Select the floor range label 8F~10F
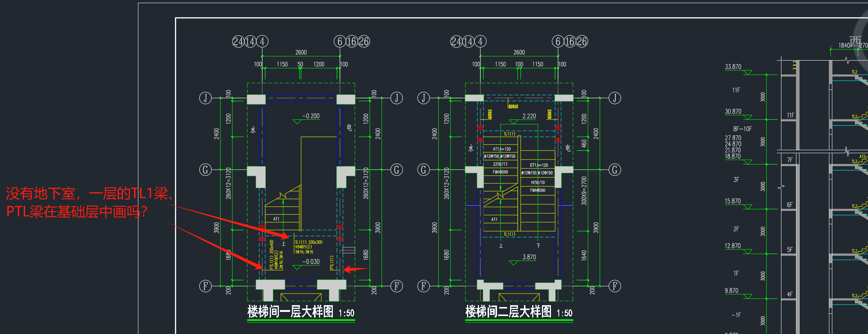The width and height of the screenshot is (868, 334). tap(742, 129)
